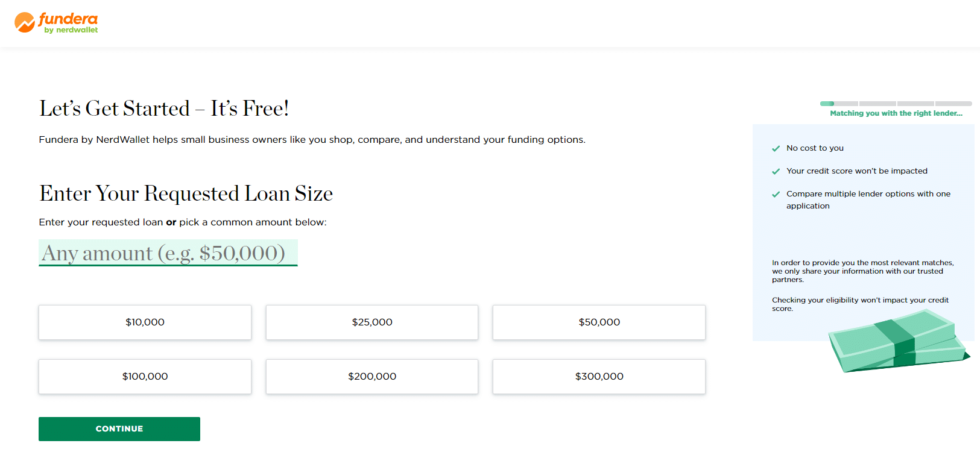This screenshot has width=980, height=461.
Task: Pick the $300,000 loan option
Action: [599, 377]
